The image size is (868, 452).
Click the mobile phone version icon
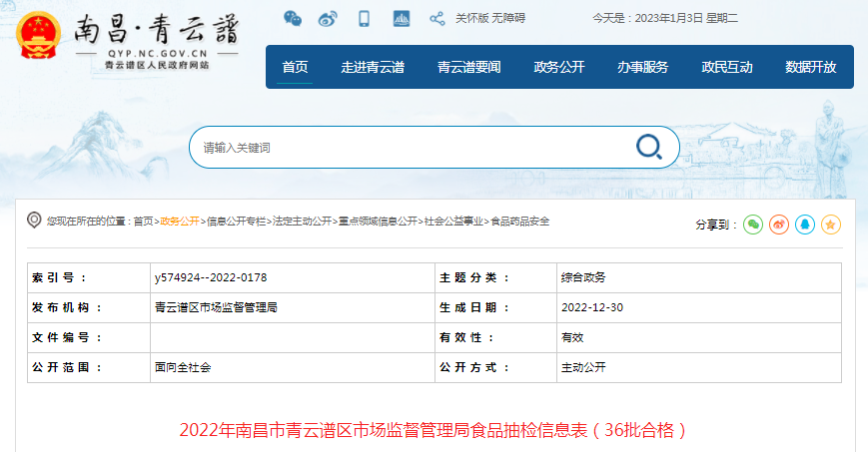(365, 18)
